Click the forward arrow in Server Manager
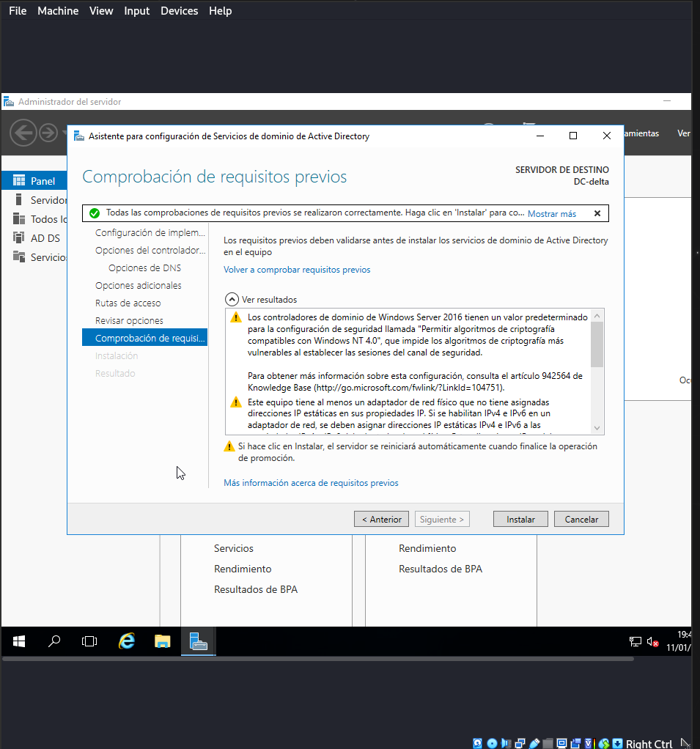 (48, 133)
